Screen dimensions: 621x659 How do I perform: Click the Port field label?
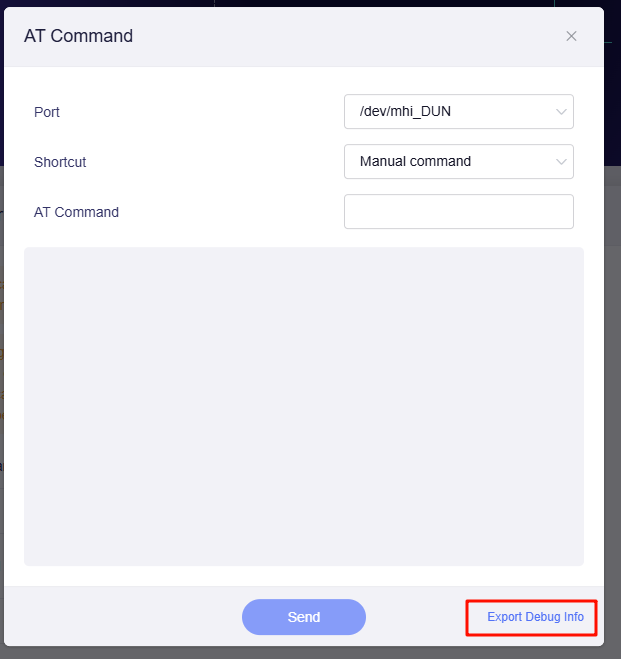click(x=47, y=112)
